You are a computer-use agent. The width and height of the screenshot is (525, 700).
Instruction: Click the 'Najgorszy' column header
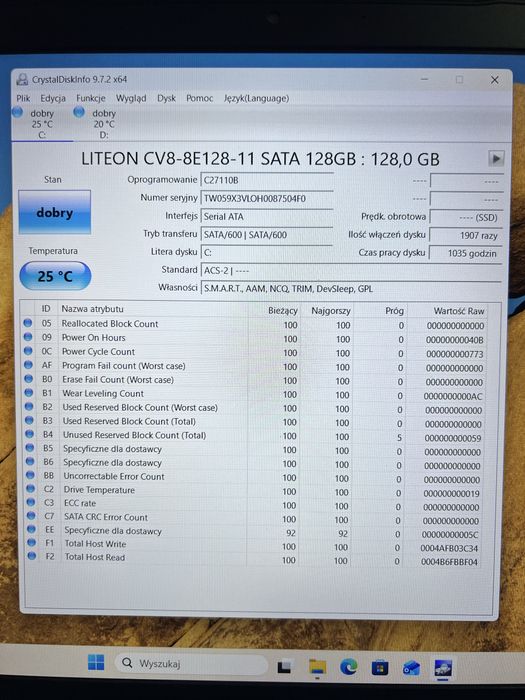(x=331, y=311)
